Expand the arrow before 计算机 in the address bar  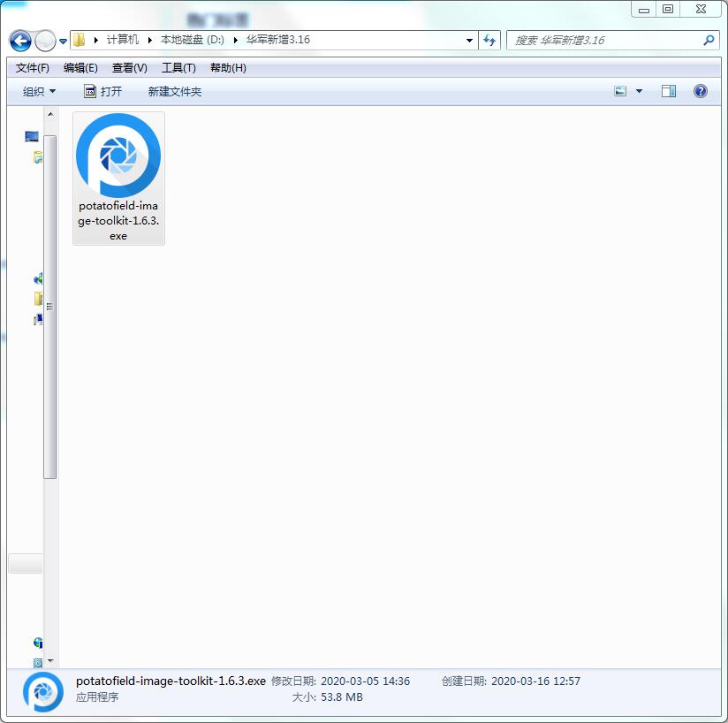point(96,40)
